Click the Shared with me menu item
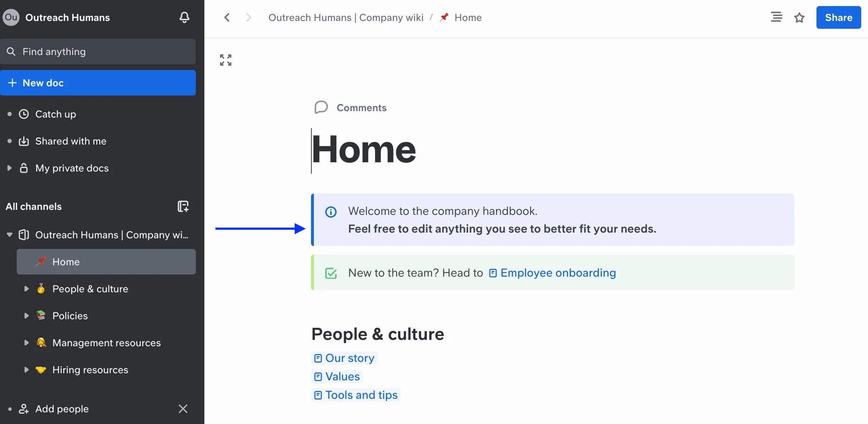868x424 pixels. (x=70, y=141)
